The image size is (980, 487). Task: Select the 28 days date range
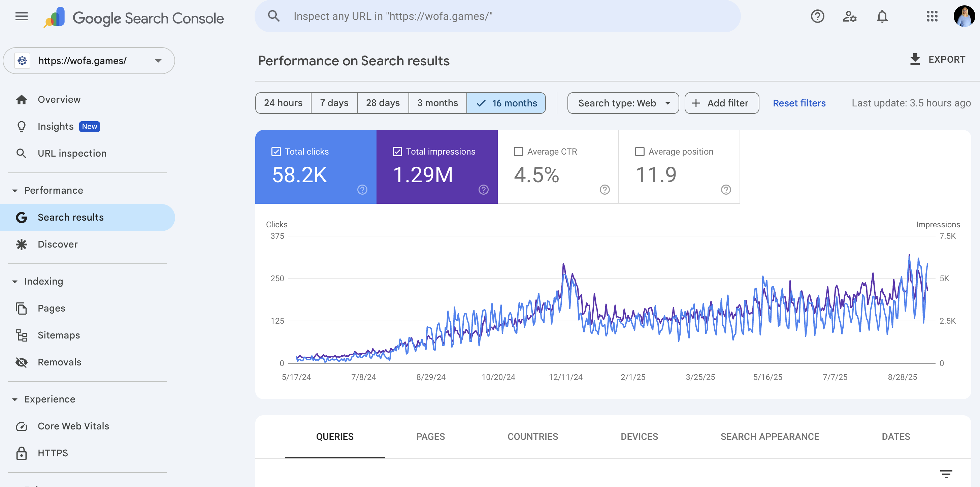pos(382,103)
